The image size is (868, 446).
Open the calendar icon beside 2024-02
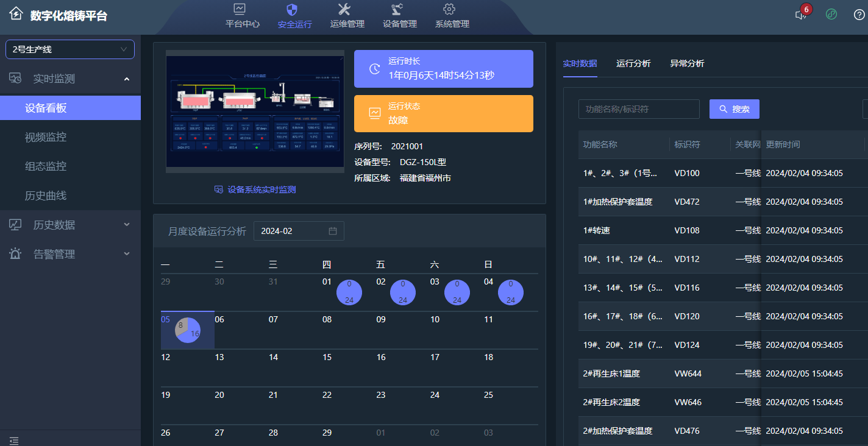pyautogui.click(x=334, y=231)
